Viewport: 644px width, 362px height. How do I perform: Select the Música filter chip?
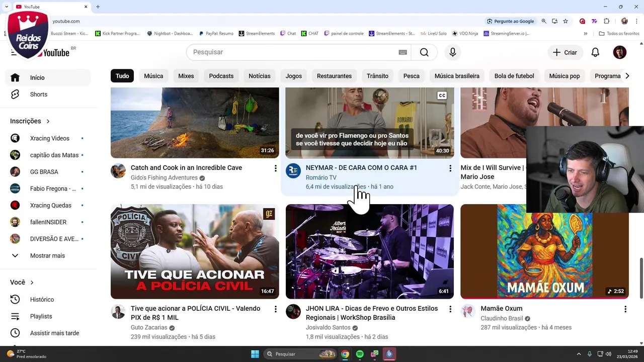click(153, 76)
